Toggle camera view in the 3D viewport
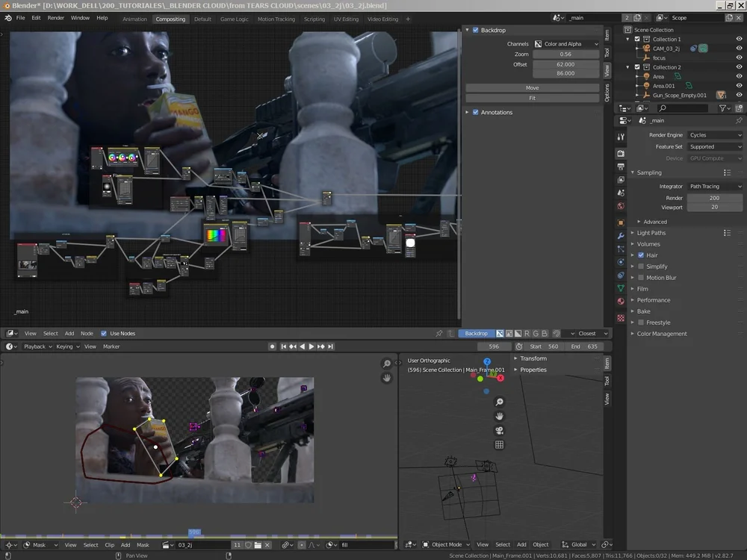Viewport: 747px width, 560px height. [x=499, y=430]
